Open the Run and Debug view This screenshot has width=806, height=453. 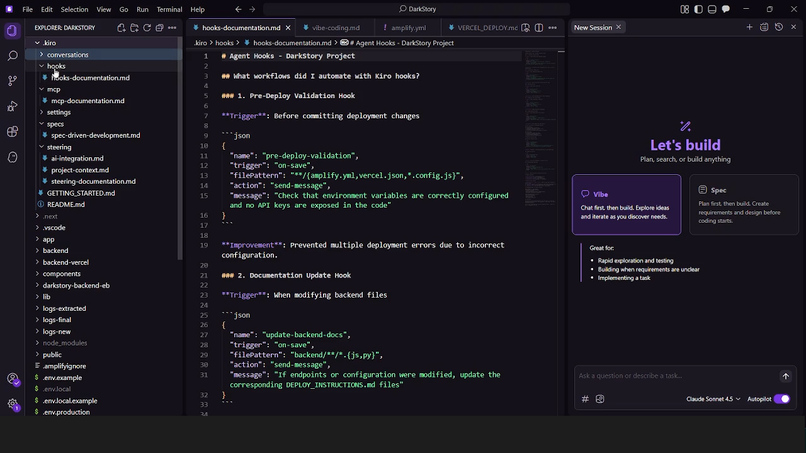12,106
